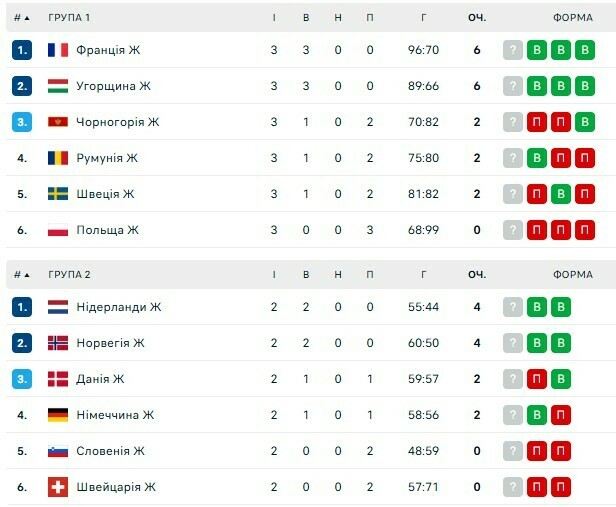This screenshot has height=507, width=616.
Task: Click the Germany flag icon
Action: click(x=58, y=415)
